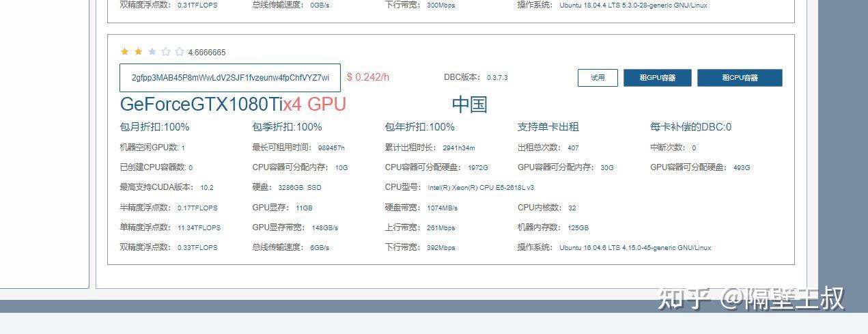Click CPU型号 Intel Xeon E5-2618L v3
Image resolution: width=868 pixels, height=334 pixels.
click(460, 187)
